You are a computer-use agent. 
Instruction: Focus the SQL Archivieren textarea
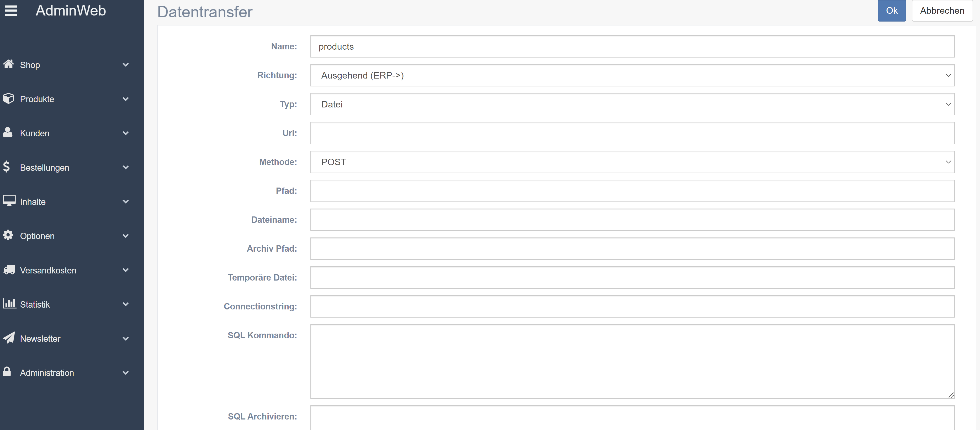[x=632, y=418]
